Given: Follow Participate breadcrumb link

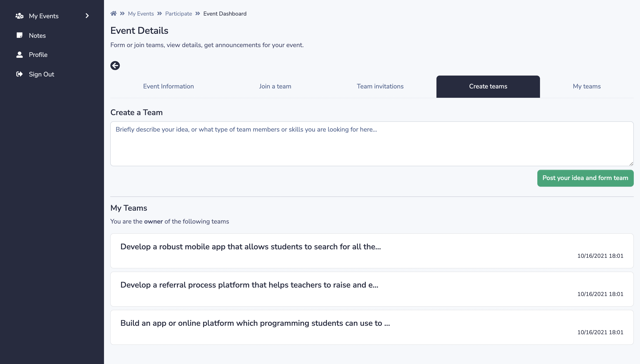Looking at the screenshot, I should coord(178,14).
